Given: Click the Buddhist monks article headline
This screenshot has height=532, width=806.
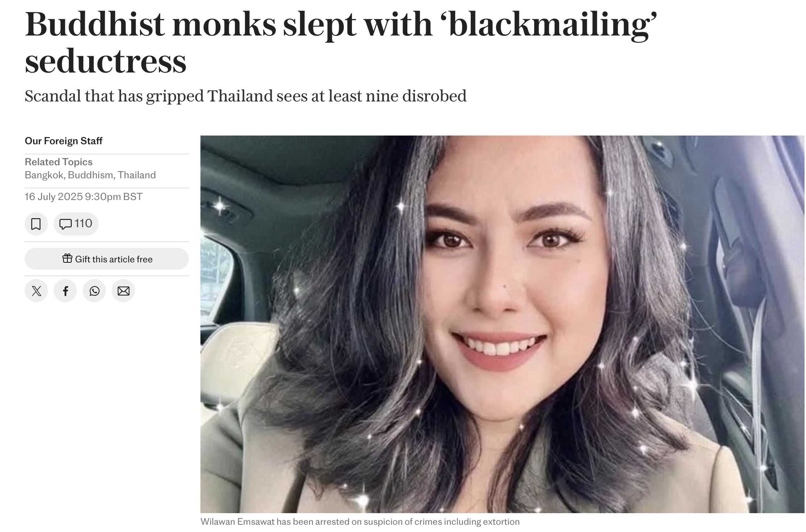Looking at the screenshot, I should (x=341, y=42).
